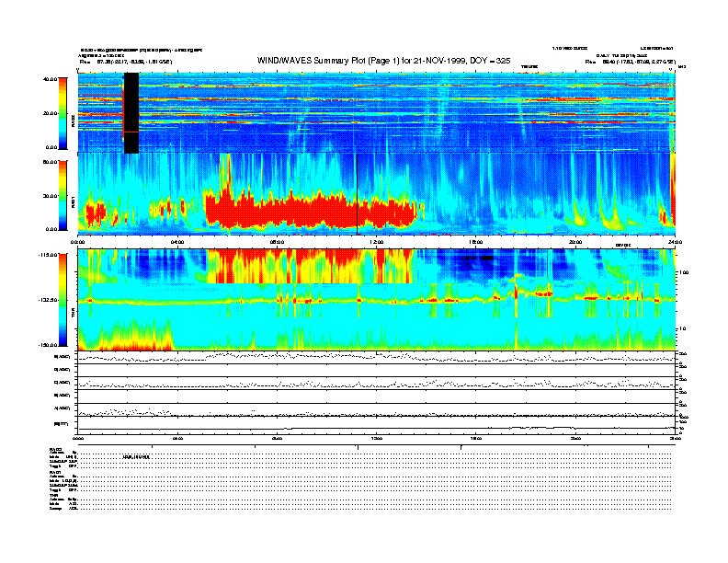The image size is (728, 563).
Task: Click the RAD1 heading in the status section
Action: (x=56, y=472)
